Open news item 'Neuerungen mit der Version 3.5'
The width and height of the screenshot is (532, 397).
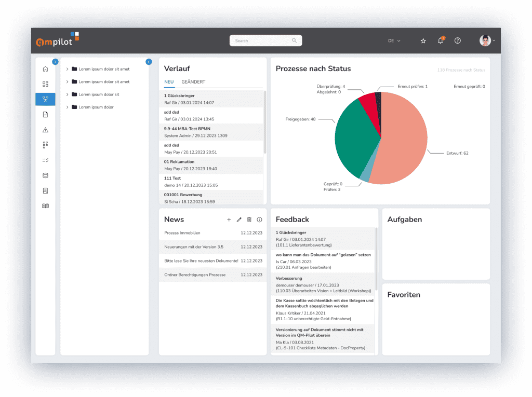coord(194,247)
